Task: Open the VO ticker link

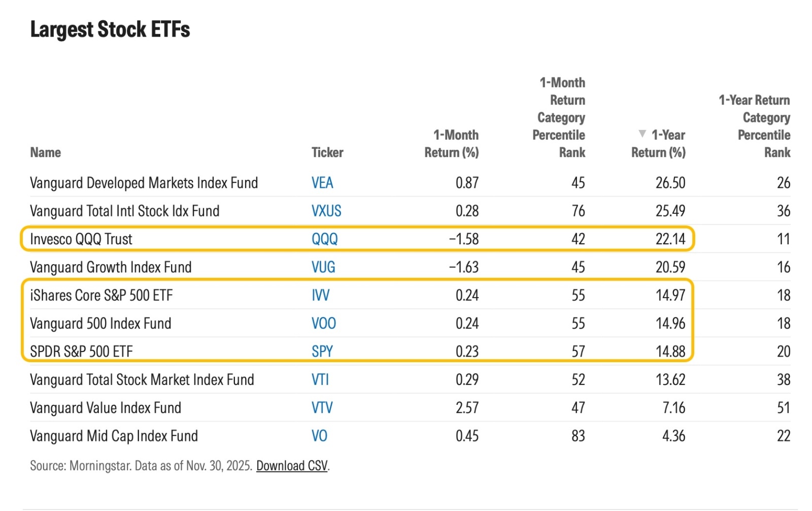Action: click(x=319, y=436)
